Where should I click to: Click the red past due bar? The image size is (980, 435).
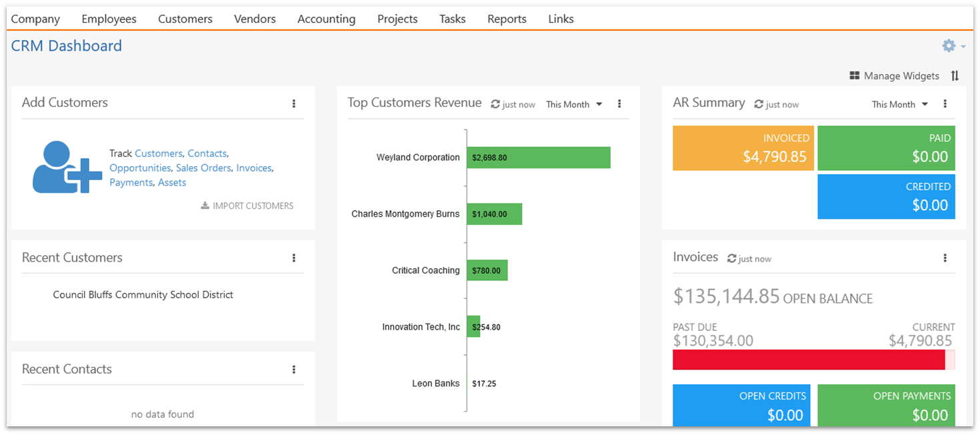[809, 360]
